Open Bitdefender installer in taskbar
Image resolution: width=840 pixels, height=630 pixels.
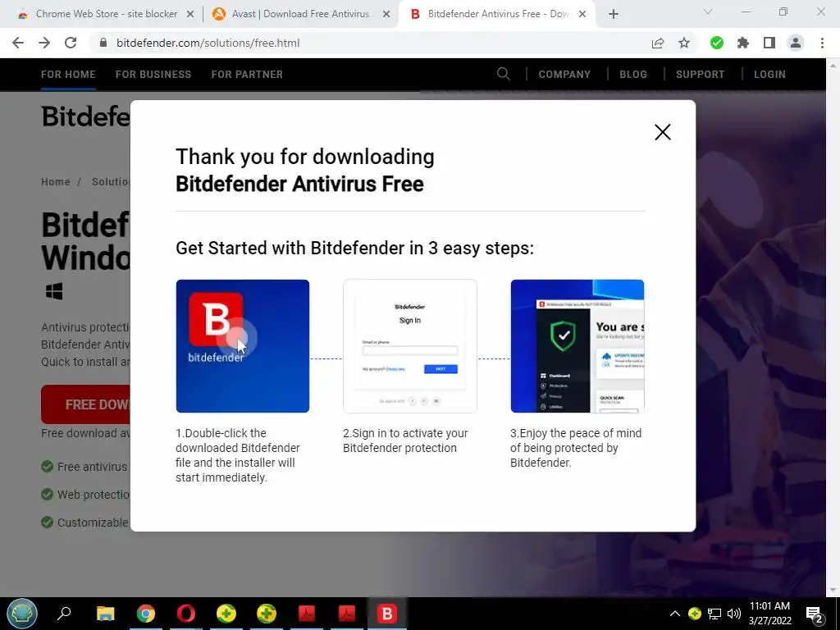click(x=387, y=614)
